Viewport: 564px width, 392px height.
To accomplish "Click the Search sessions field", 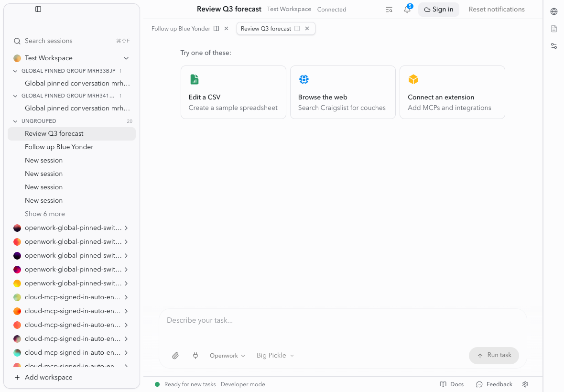I will coord(72,41).
